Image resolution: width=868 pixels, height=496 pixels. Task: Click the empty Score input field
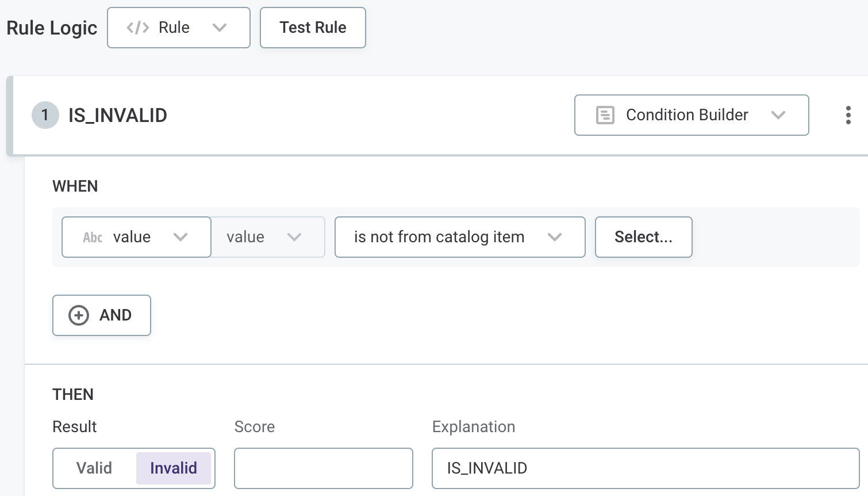tap(323, 468)
